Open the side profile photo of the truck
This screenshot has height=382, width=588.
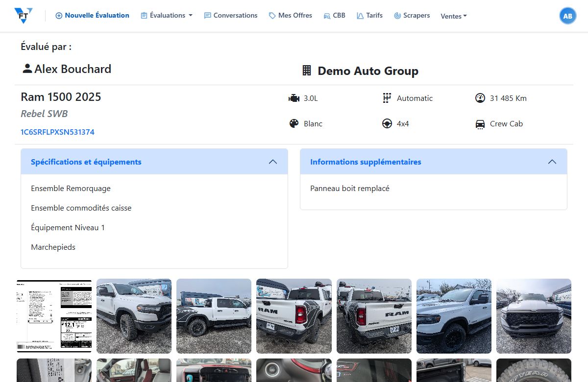coord(214,316)
